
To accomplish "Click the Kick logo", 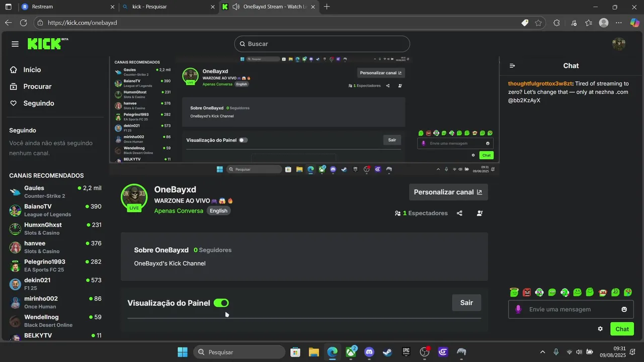I will [47, 44].
